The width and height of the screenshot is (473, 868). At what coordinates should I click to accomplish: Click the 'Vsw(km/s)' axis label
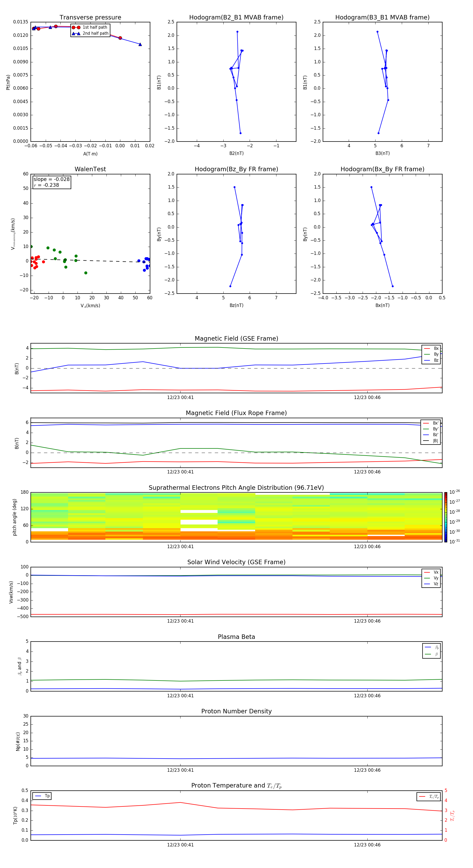coord(11,592)
